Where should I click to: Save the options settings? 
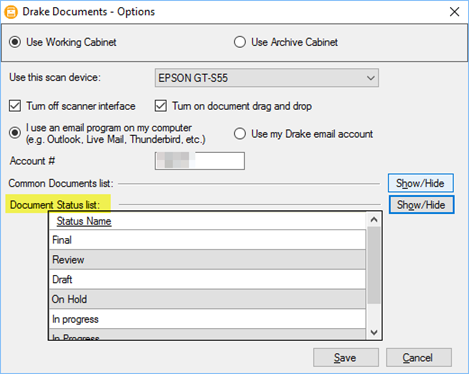coord(346,358)
